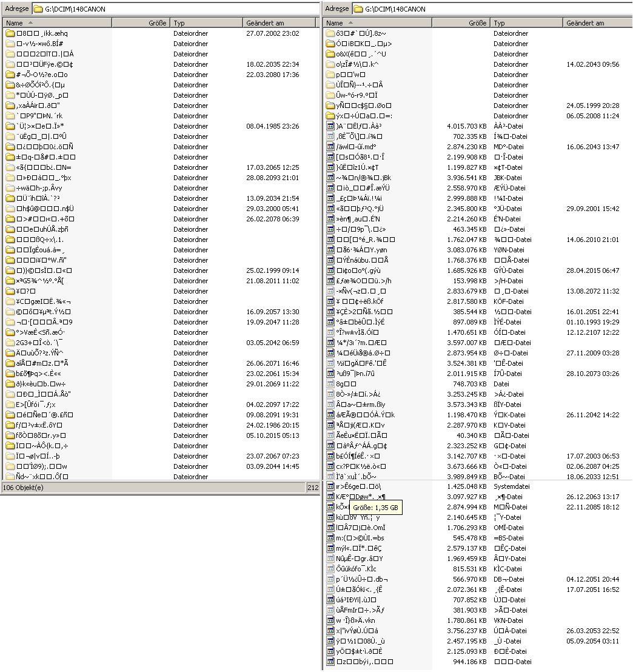The image size is (633, 672).
Task: Click the date cell '24.02.1986 20:15'
Action: click(273, 425)
